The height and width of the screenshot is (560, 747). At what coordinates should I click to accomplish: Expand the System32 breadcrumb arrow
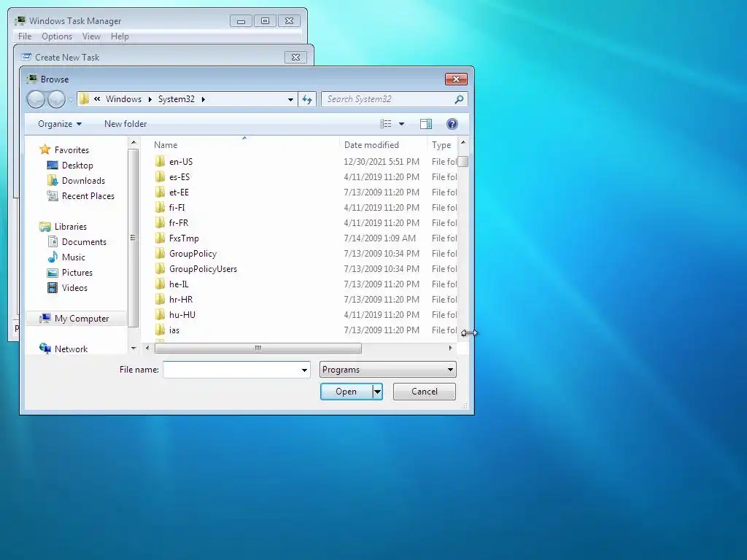point(204,99)
